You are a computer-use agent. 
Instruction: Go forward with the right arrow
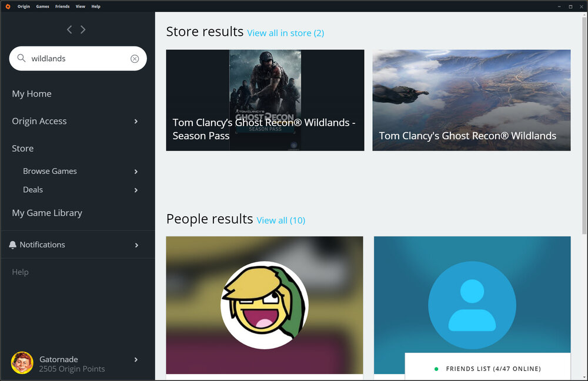[83, 29]
